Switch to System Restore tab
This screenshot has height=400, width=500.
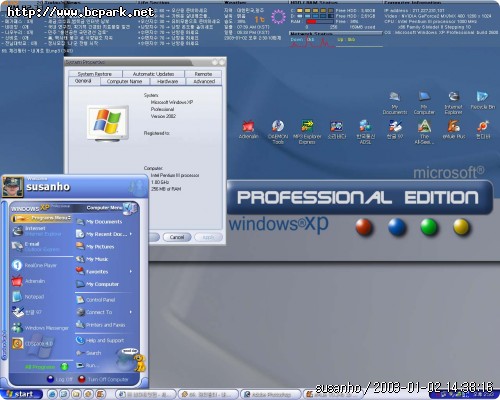click(95, 74)
